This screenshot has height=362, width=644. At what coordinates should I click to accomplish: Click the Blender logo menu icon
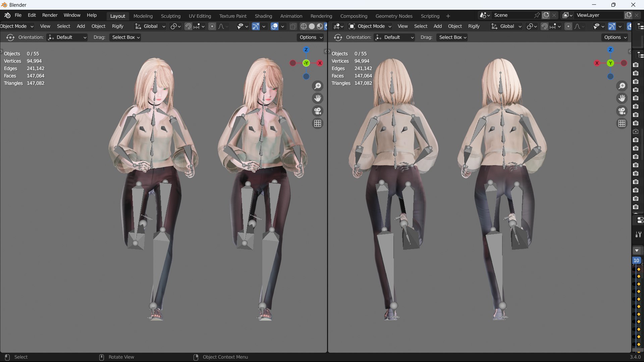click(7, 15)
